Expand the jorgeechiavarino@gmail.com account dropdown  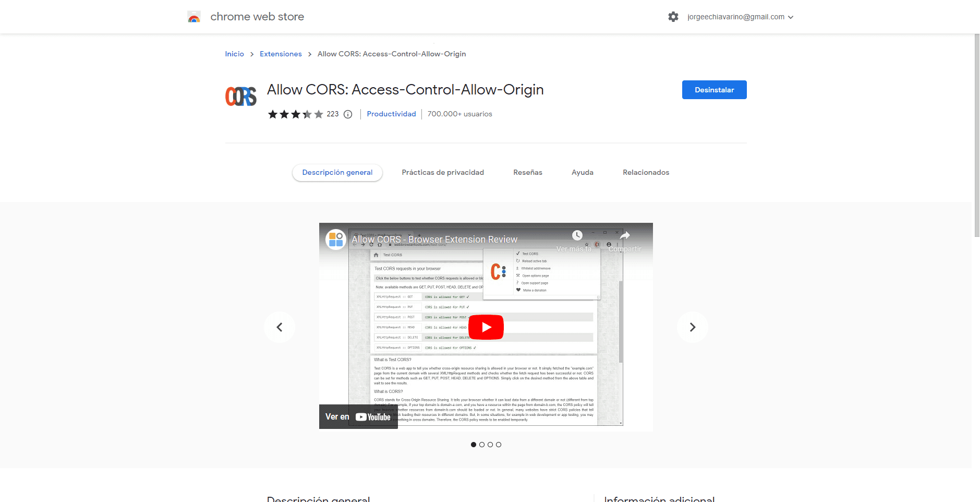click(x=741, y=17)
